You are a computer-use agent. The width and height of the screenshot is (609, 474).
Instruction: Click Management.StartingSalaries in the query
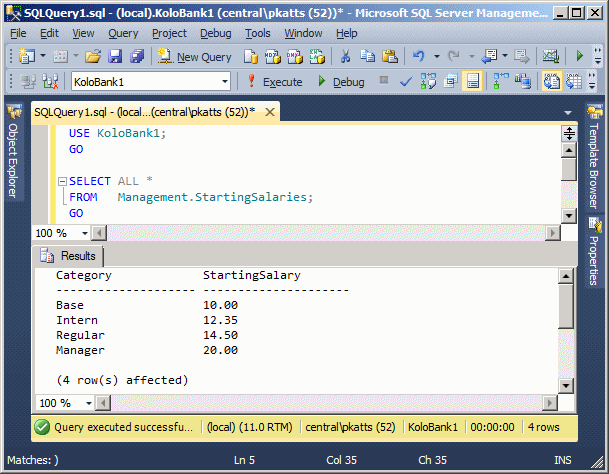click(x=212, y=197)
